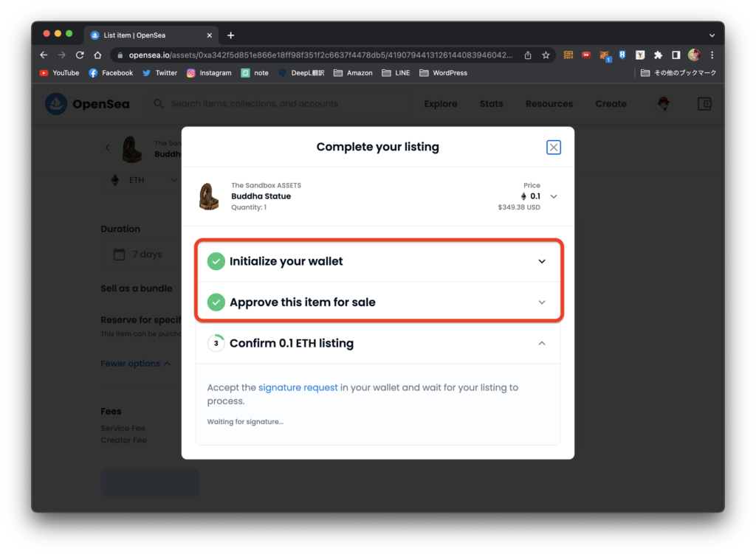Open the Amazon bookmarks folder
Image resolution: width=756 pixels, height=554 pixels.
coord(353,73)
